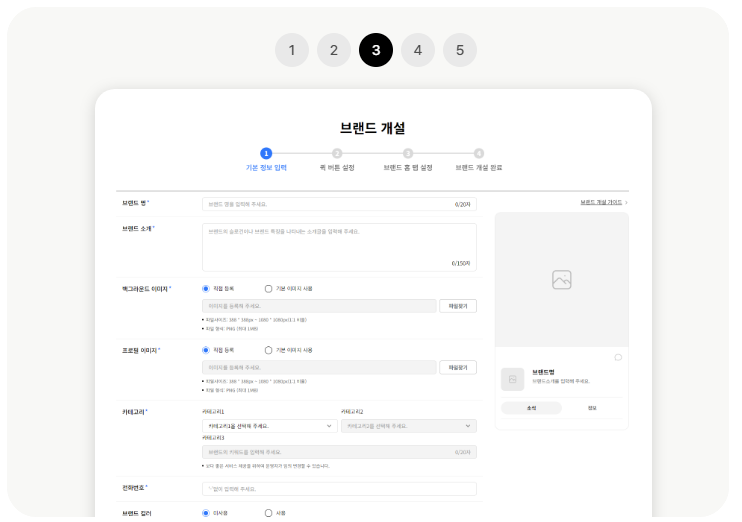Select 미사용 for 브랜드 컬러
742x522 pixels.
coord(205,513)
